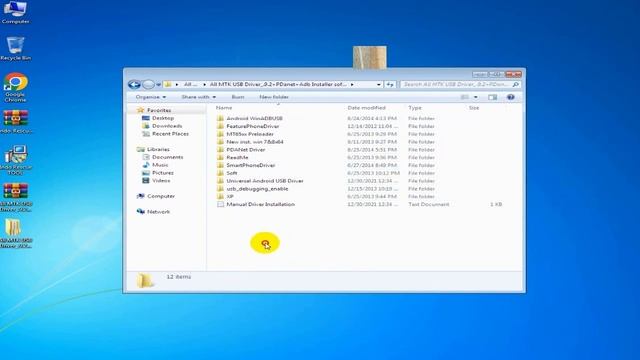Select Favorites in the navigation pane
Image resolution: width=640 pixels, height=360 pixels.
(159, 110)
